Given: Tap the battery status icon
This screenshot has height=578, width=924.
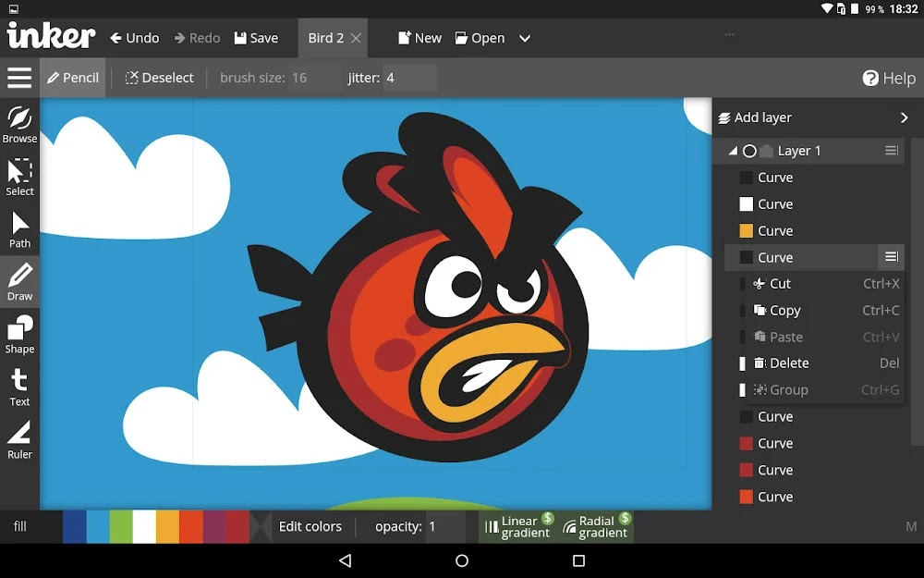Looking at the screenshot, I should [x=855, y=9].
